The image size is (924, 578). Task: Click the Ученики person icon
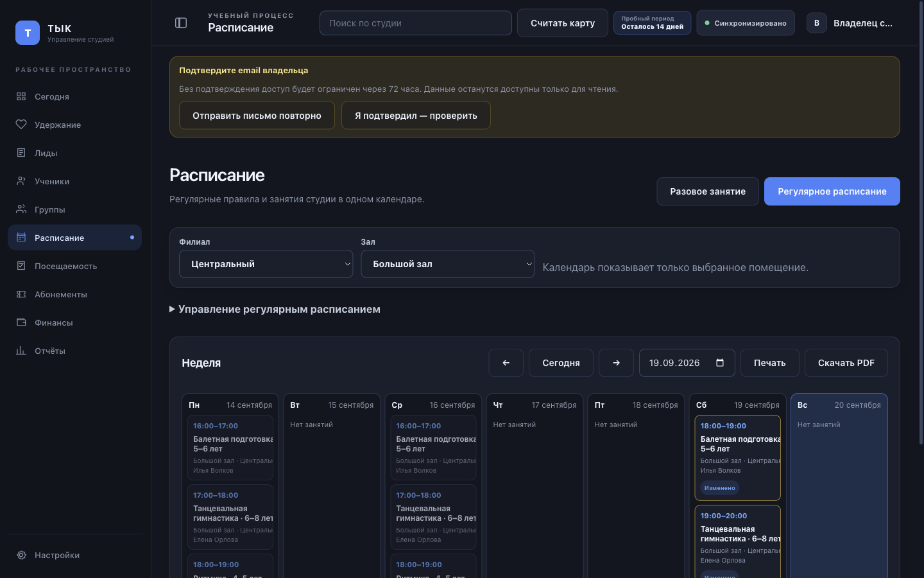[21, 181]
